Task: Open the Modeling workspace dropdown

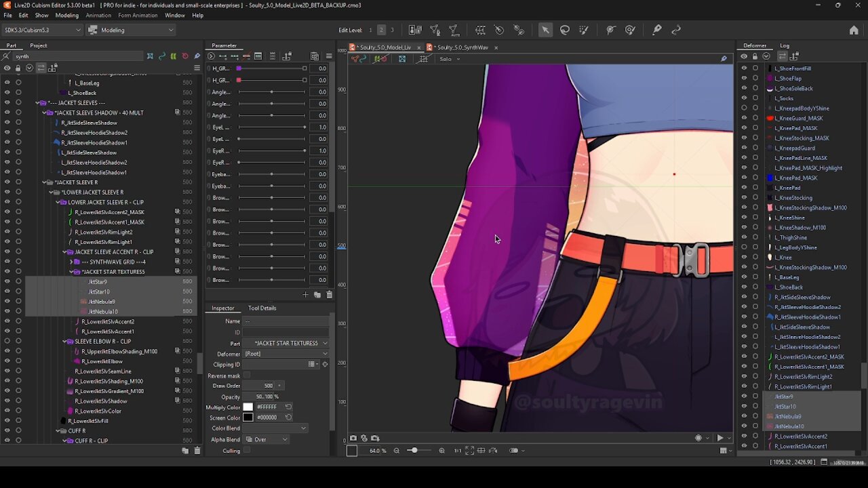Action: 131,30
